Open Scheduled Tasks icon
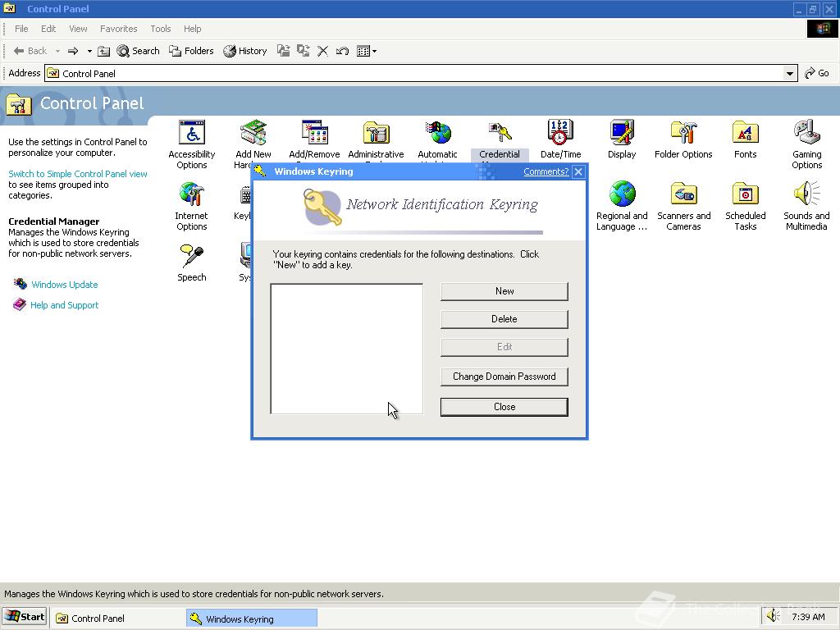840x630 pixels. tap(745, 194)
